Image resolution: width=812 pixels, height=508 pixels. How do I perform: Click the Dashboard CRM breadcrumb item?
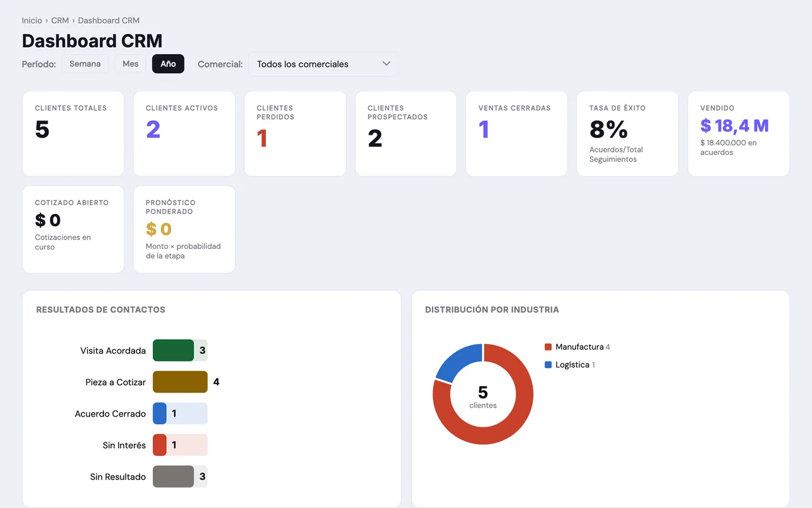pos(108,20)
